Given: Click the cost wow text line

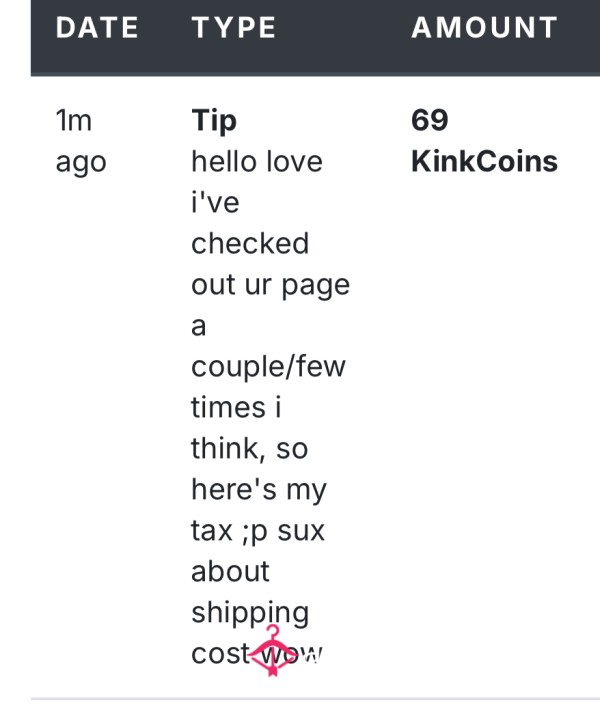Looking at the screenshot, I should click(x=257, y=654).
